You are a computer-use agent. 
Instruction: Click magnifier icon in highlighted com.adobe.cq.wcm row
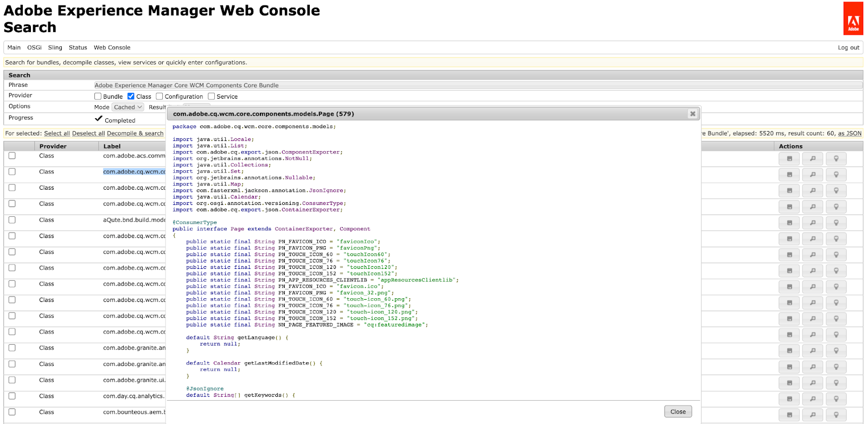pos(813,175)
